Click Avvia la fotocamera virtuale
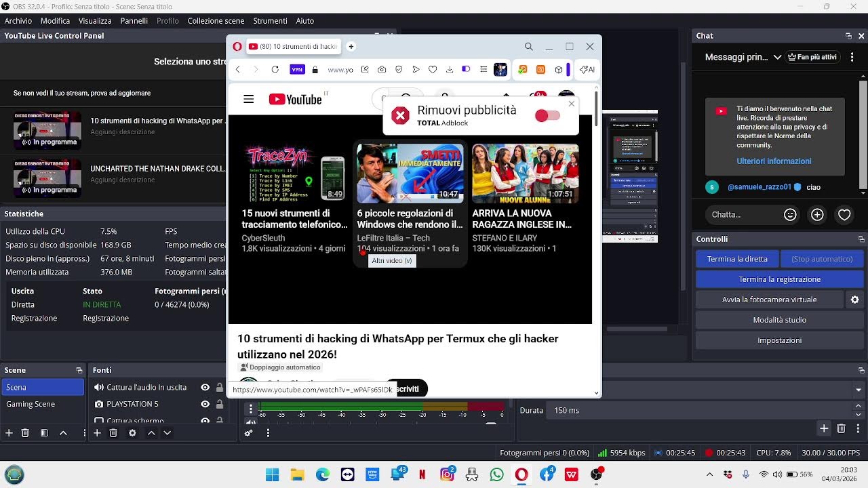Image resolution: width=868 pixels, height=488 pixels. click(x=770, y=300)
